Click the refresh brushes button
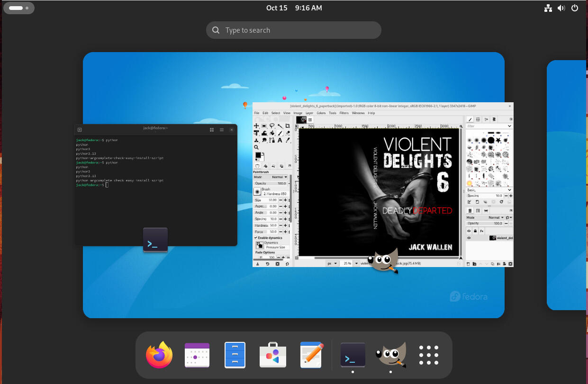The image size is (588, 384). point(501,202)
